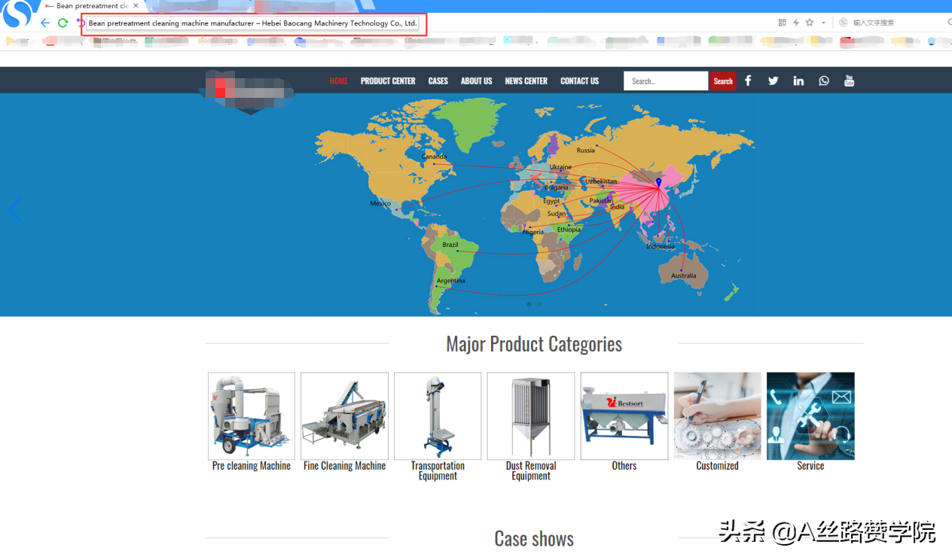This screenshot has width=952, height=560.
Task: Open the Dust Removal Equipment product image
Action: [531, 416]
